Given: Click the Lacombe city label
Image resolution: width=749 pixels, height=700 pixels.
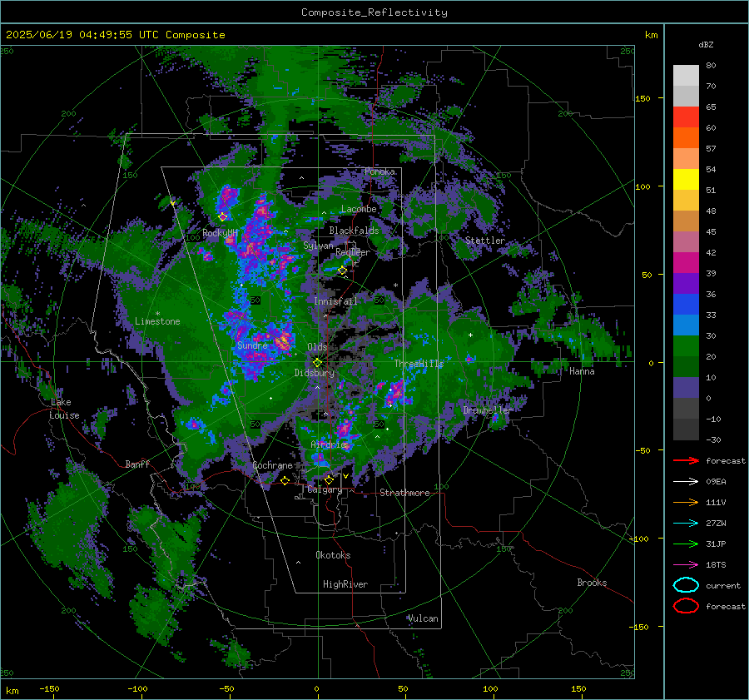Looking at the screenshot, I should pos(359,209).
